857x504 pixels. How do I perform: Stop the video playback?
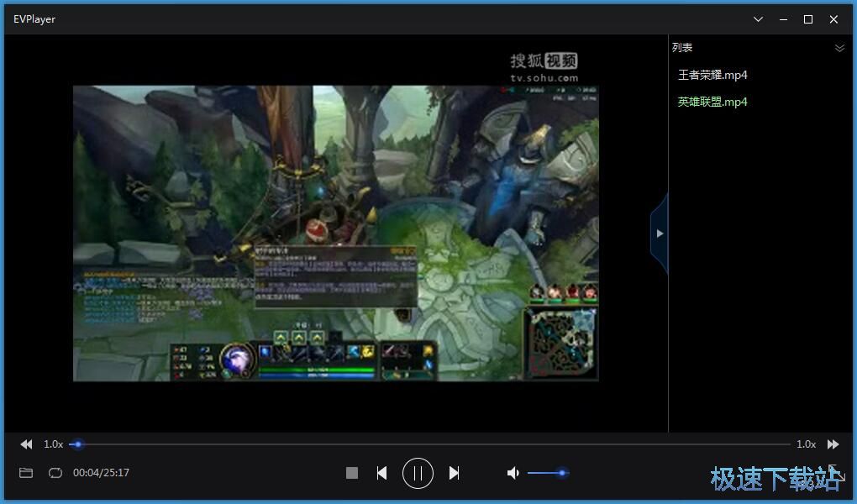[352, 473]
